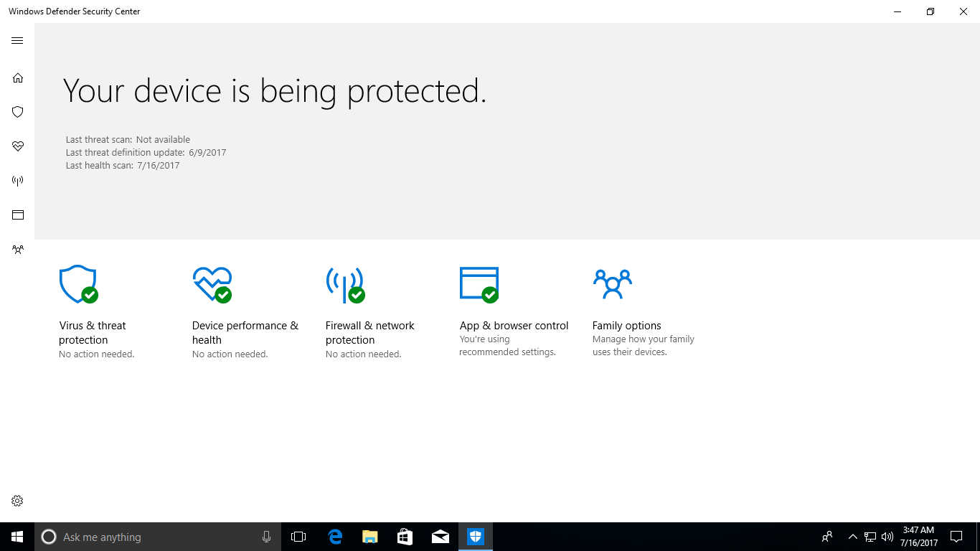Open the hamburger navigation menu
This screenshot has height=551, width=980.
(x=17, y=41)
